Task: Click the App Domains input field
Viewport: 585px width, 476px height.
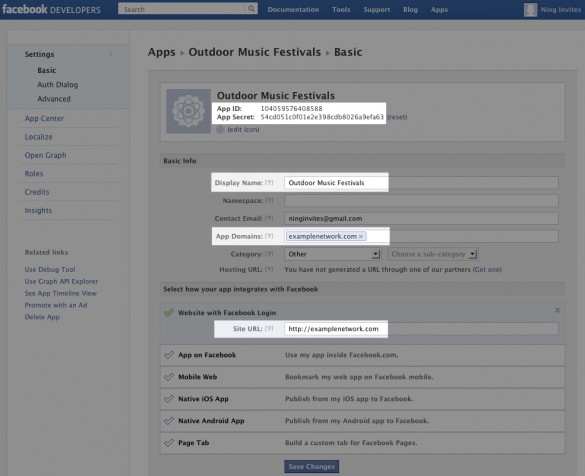Action: click(x=421, y=237)
